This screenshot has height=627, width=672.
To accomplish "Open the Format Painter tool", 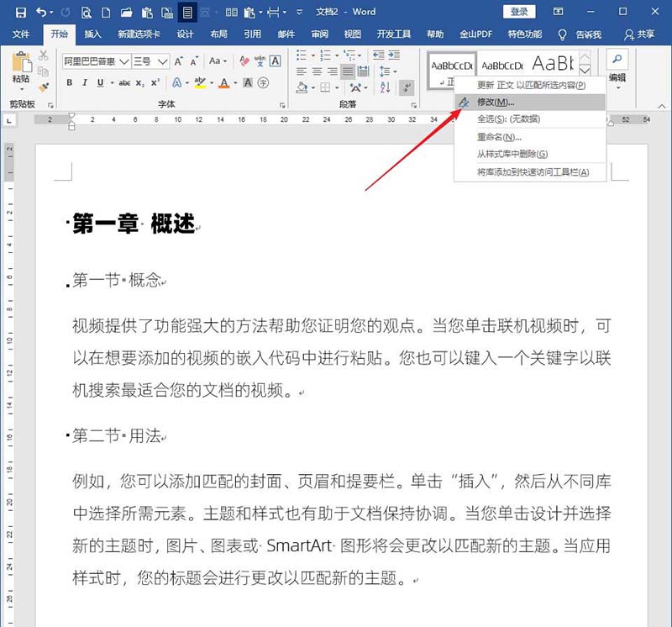I will coord(44,87).
